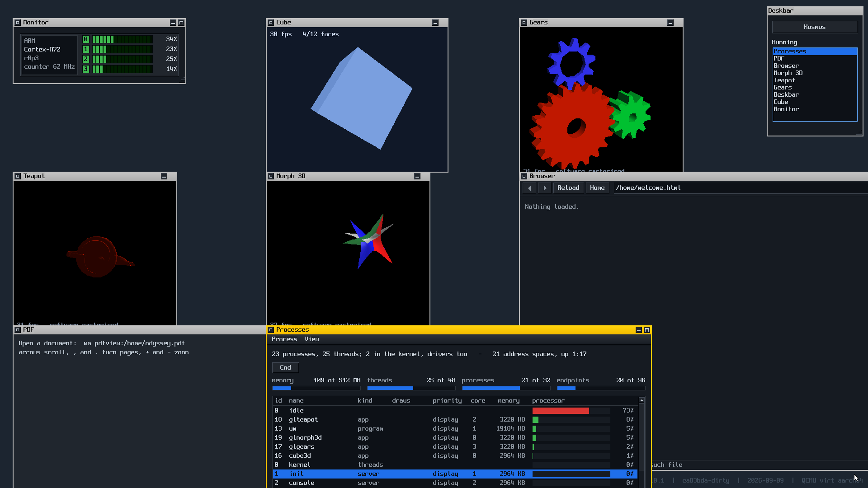Minimize the Gears window
The image size is (868, 488).
click(670, 23)
